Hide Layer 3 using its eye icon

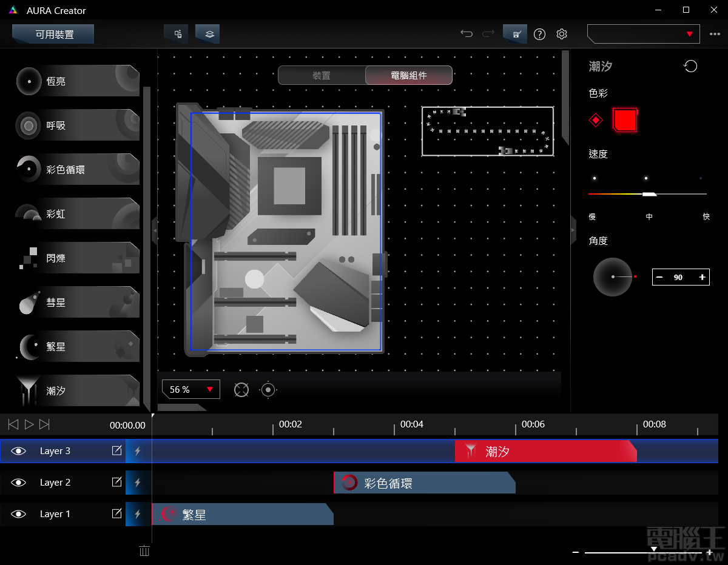click(19, 451)
